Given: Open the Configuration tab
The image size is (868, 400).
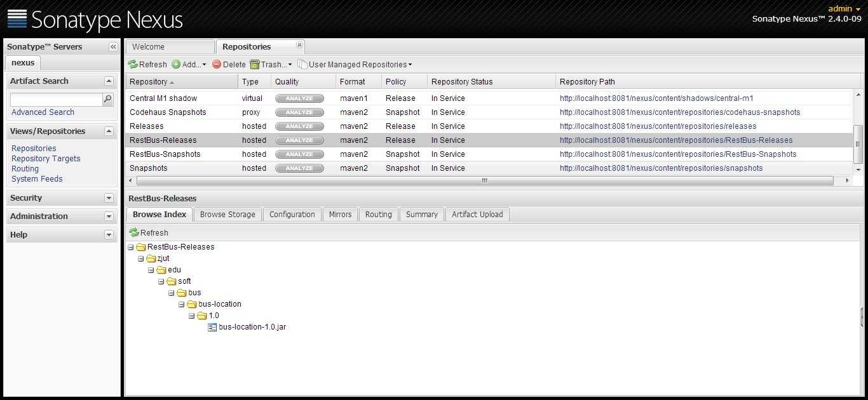Looking at the screenshot, I should click(292, 215).
